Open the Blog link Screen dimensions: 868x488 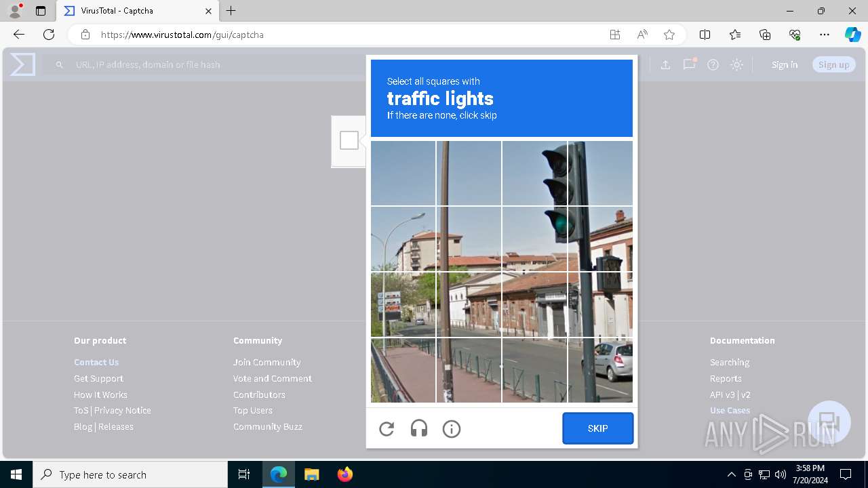point(83,426)
